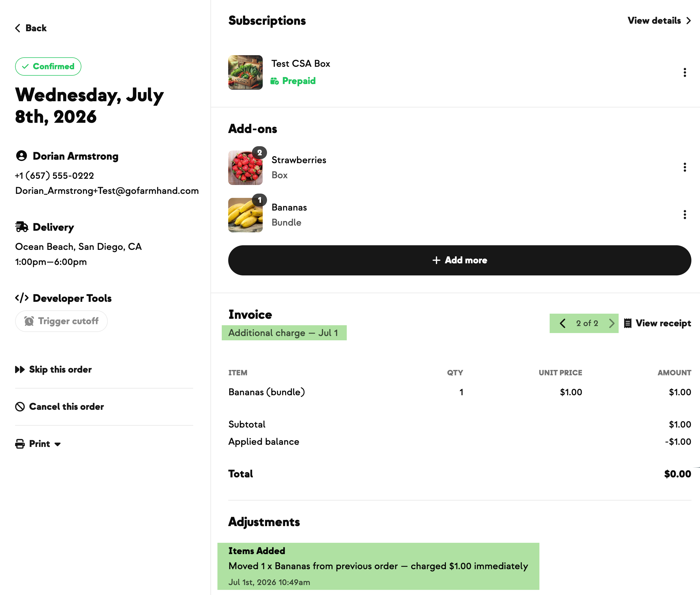Click the Additional charge — Jul 1 label
This screenshot has height=595, width=700.
pyautogui.click(x=283, y=333)
